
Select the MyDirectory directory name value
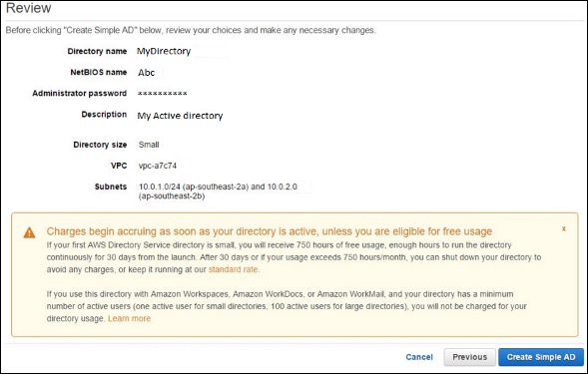click(164, 51)
